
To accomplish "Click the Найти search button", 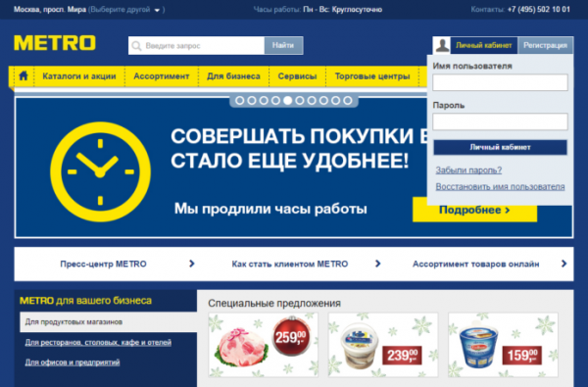I will (x=283, y=45).
